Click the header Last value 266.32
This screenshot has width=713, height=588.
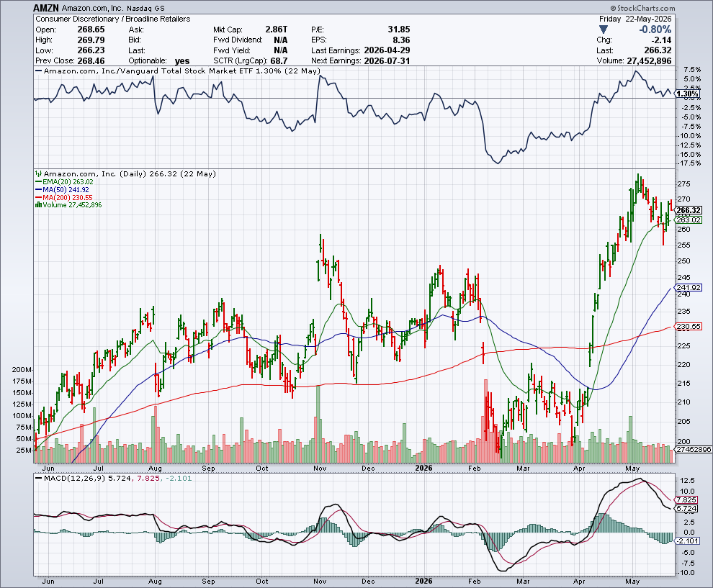point(658,50)
